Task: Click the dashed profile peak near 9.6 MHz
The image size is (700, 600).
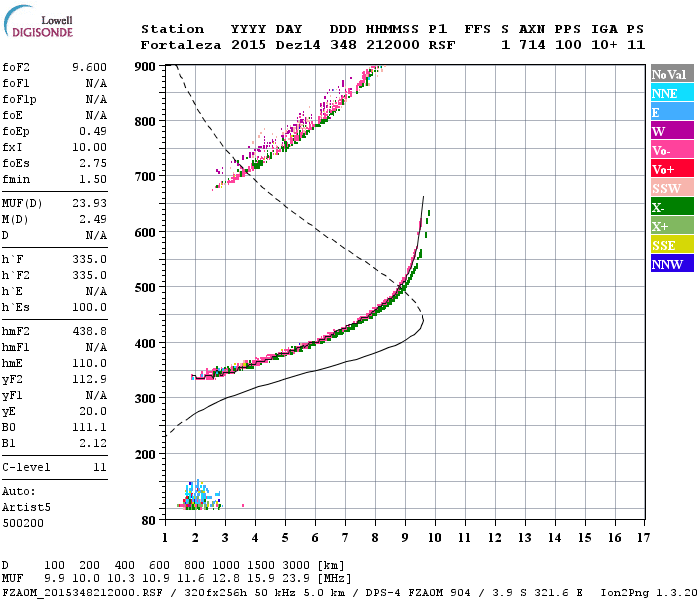Action: point(422,320)
